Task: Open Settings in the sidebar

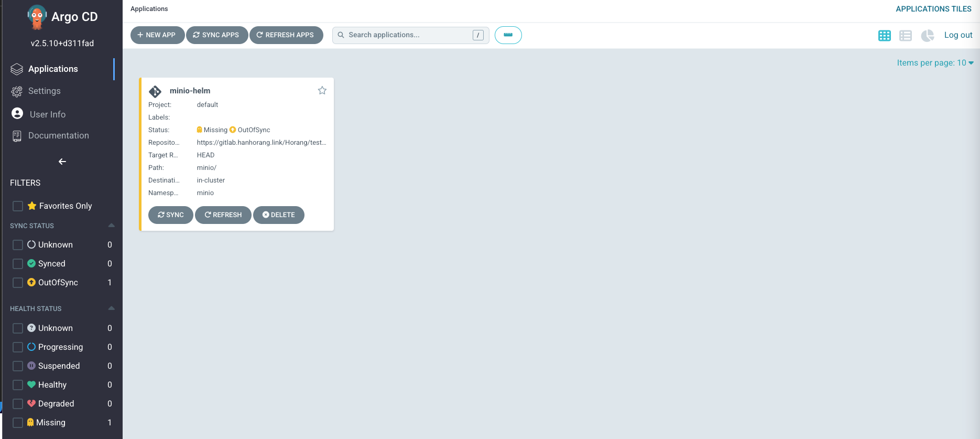Action: click(x=44, y=91)
